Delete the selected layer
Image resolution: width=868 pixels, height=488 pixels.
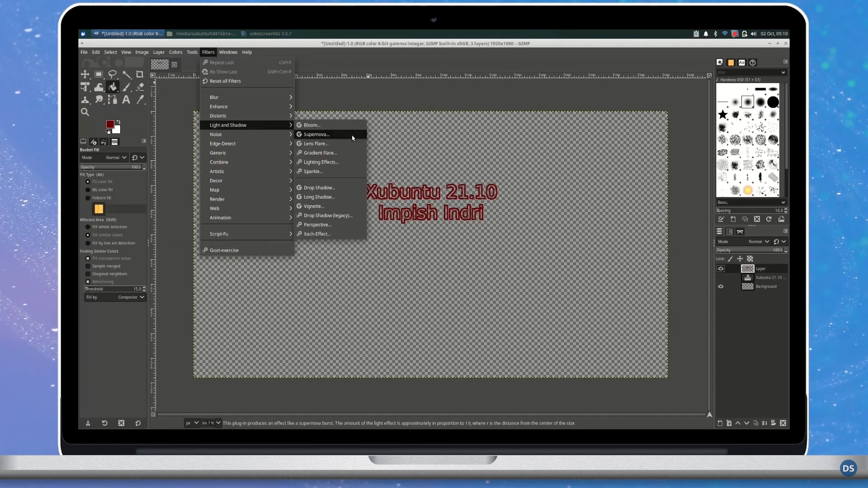pos(783,423)
